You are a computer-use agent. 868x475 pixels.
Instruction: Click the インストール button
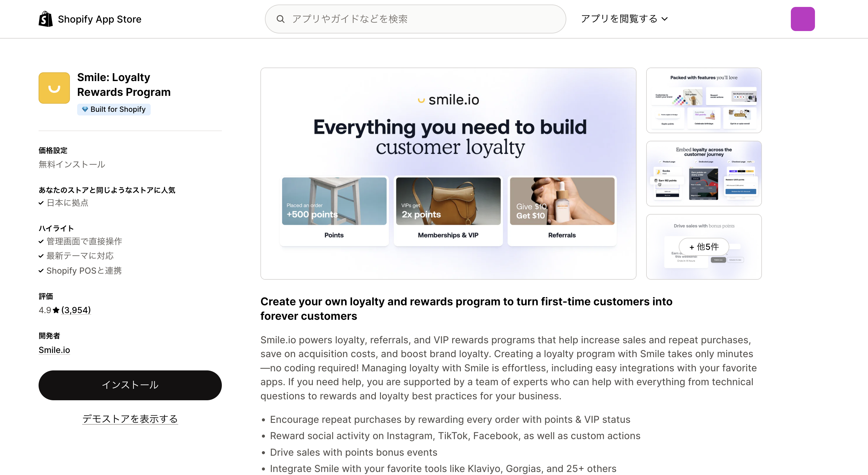click(x=130, y=385)
